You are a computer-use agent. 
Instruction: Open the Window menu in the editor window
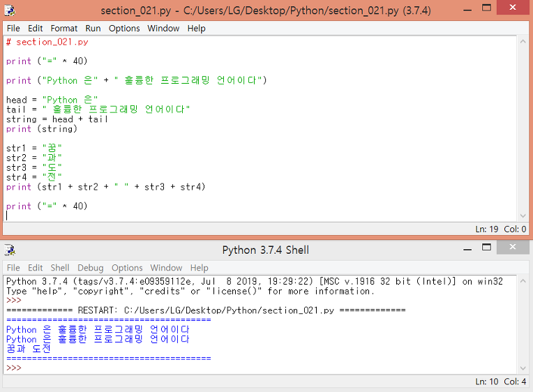(163, 28)
